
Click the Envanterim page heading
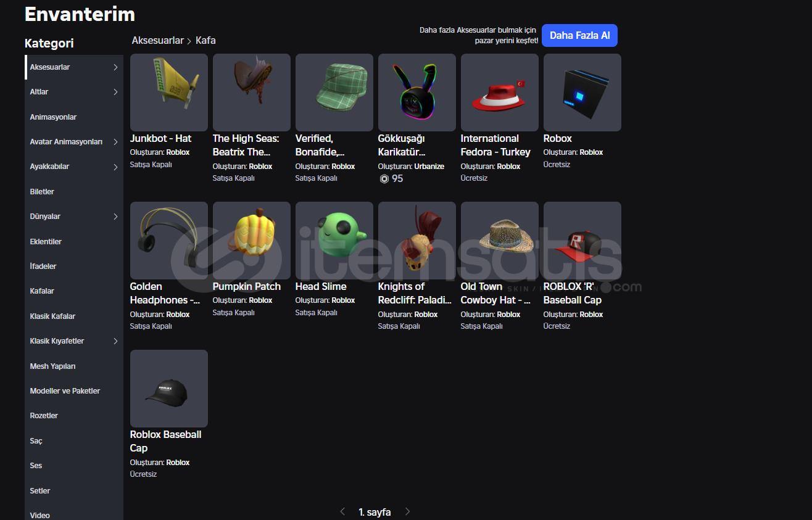(80, 14)
